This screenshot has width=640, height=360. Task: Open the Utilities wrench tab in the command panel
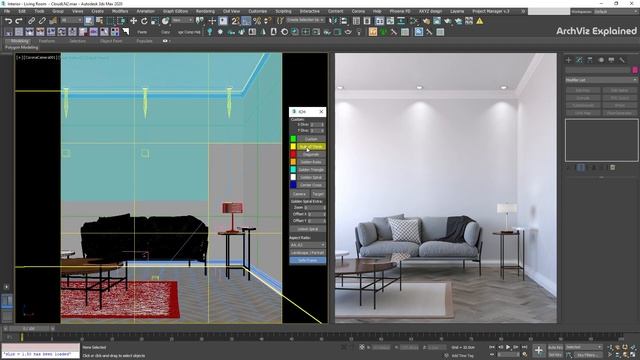tap(622, 60)
